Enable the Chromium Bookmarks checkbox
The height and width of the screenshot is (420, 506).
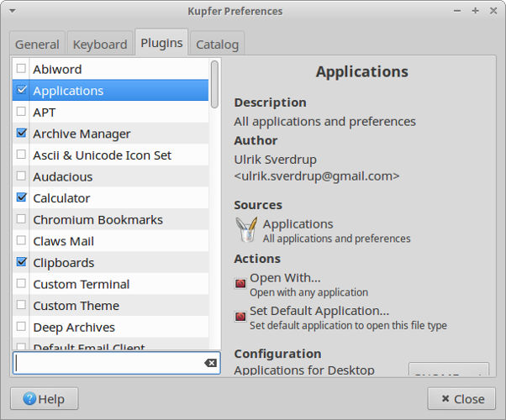tap(21, 219)
